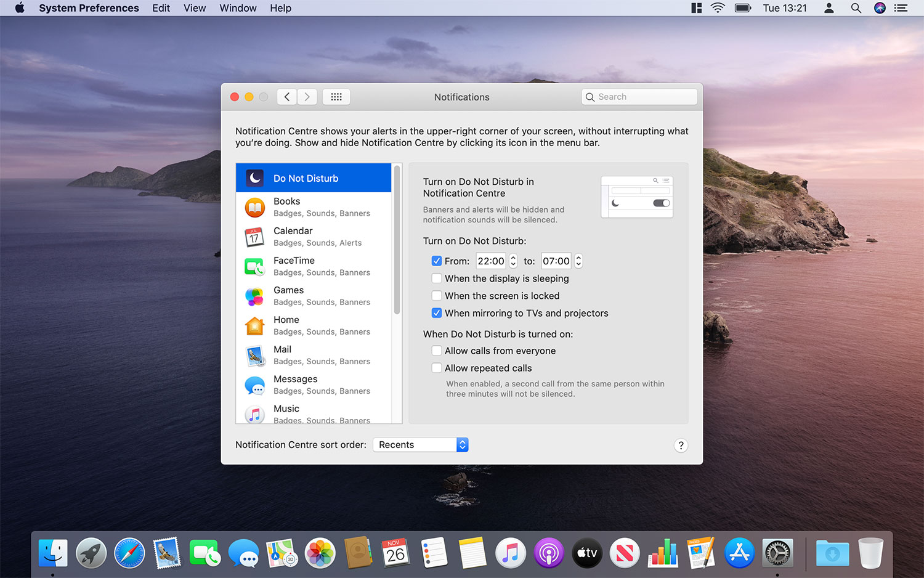Enable 'When the display is sleeping'

[x=437, y=278]
